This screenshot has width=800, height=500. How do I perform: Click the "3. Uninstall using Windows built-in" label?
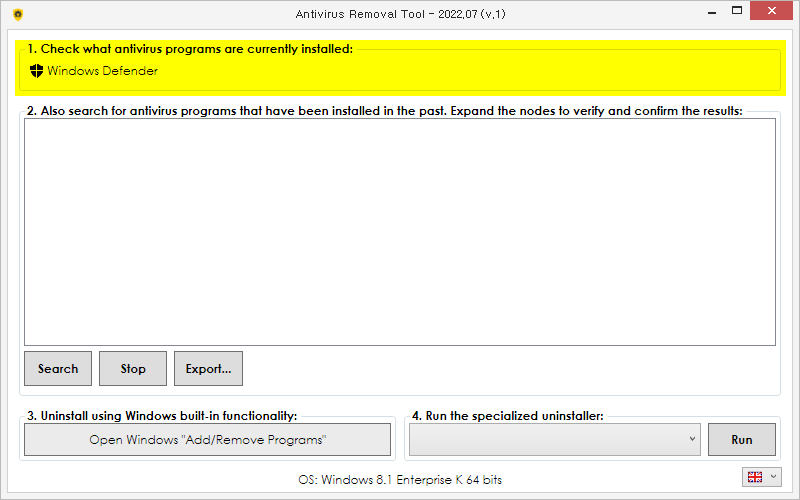coord(162,416)
